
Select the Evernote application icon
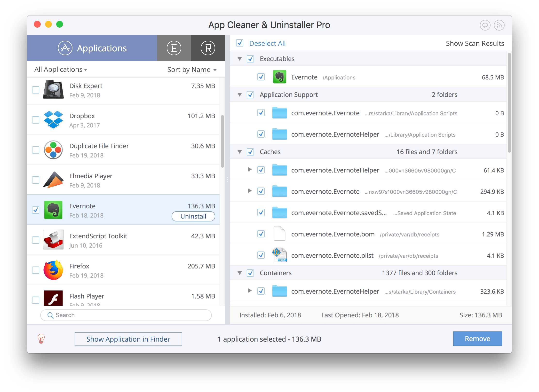click(x=53, y=211)
